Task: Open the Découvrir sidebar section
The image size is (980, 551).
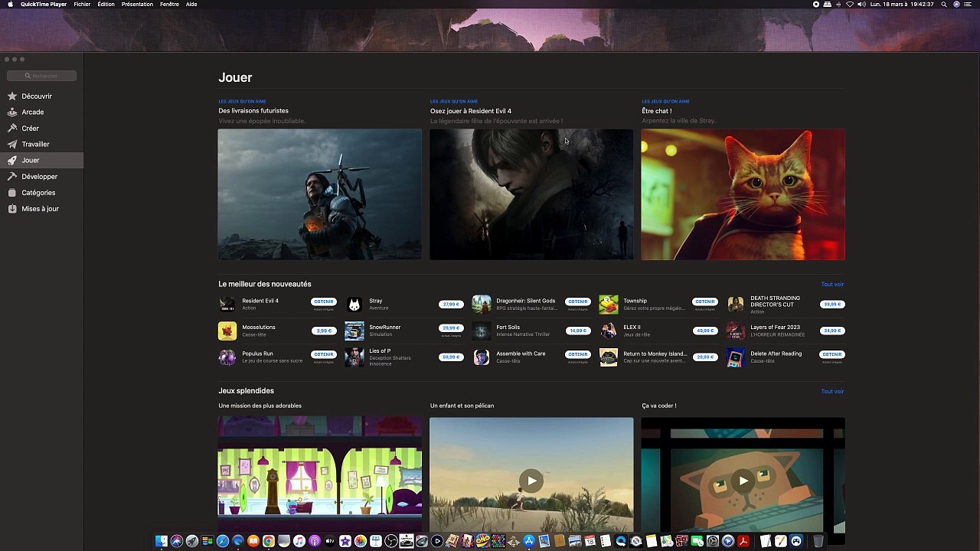Action: click(x=36, y=96)
